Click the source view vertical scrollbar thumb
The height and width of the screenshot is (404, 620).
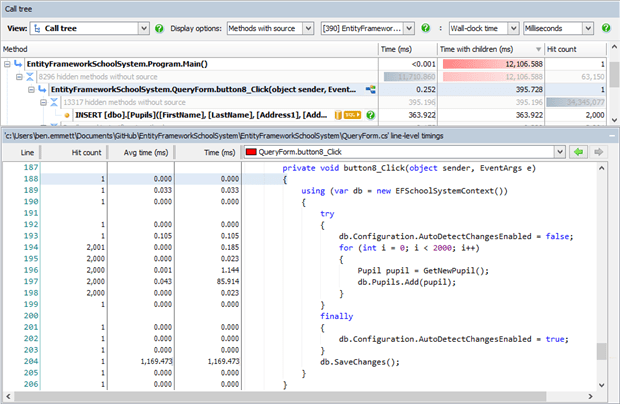[x=601, y=351]
